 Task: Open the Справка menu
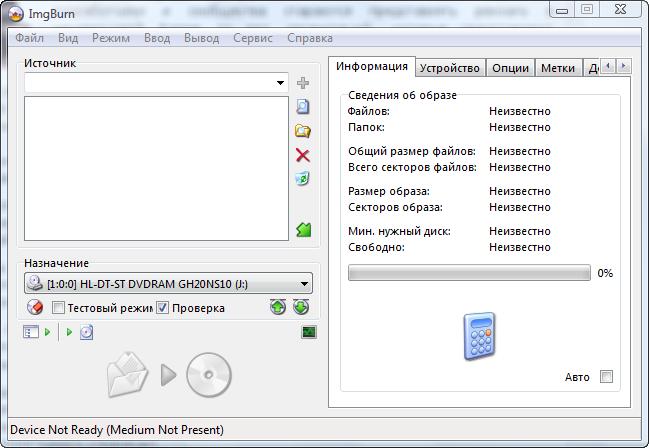click(310, 38)
